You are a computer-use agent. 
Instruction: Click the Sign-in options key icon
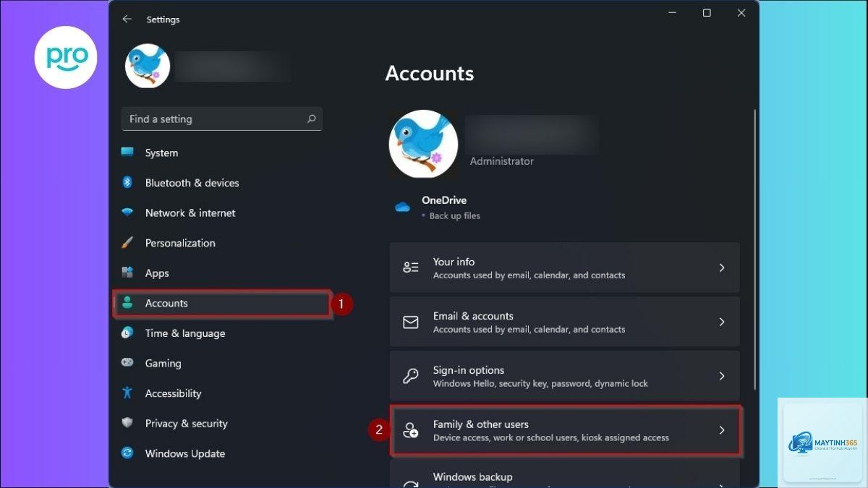[x=411, y=376]
